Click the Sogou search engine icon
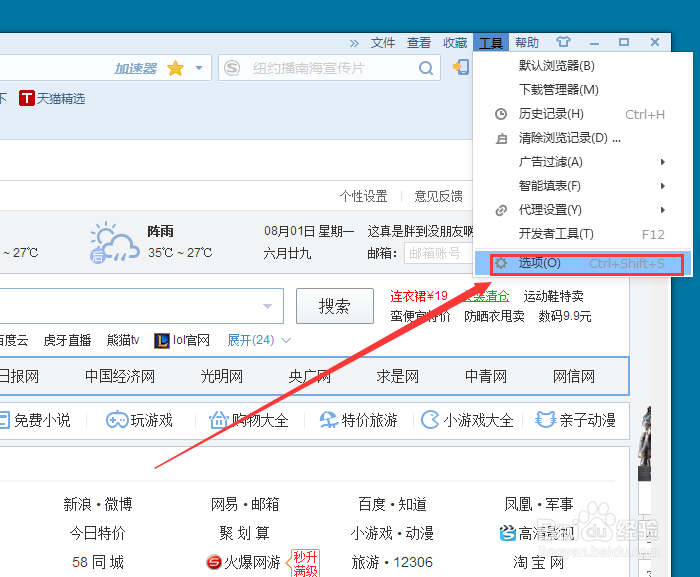 (x=232, y=68)
